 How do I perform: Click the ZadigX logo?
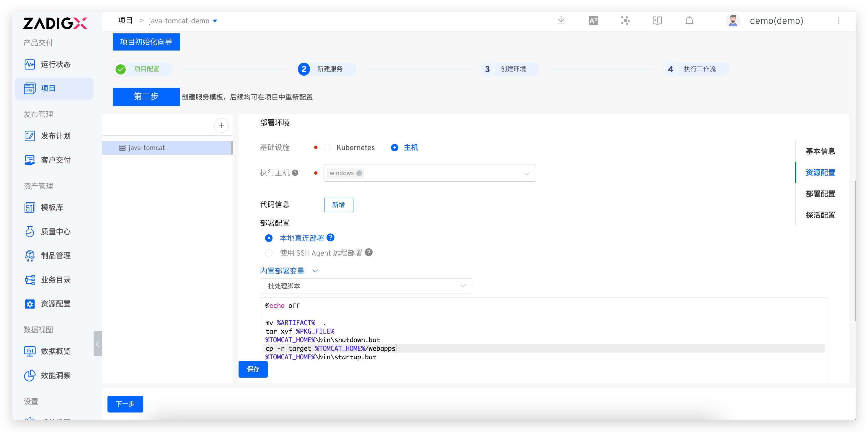coord(55,23)
